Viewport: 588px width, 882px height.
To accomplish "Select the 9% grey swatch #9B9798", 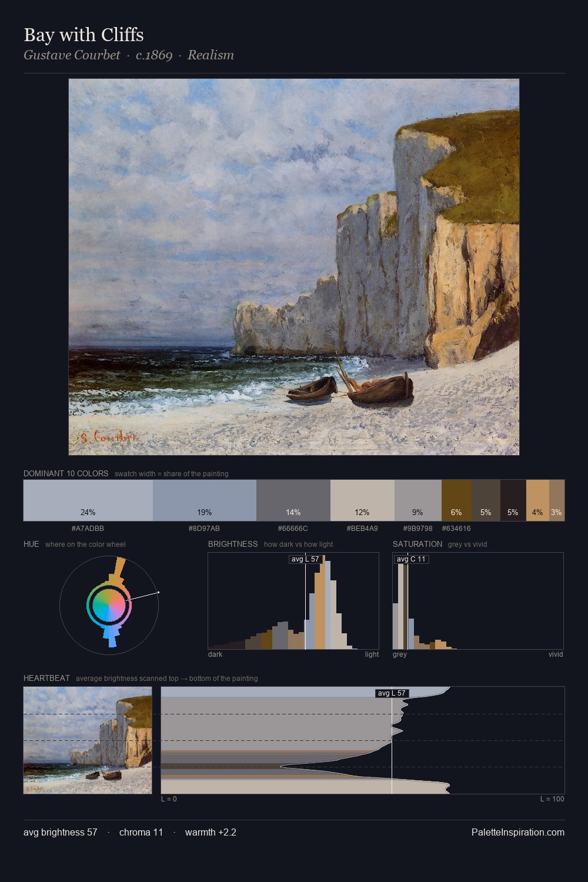I will click(417, 500).
